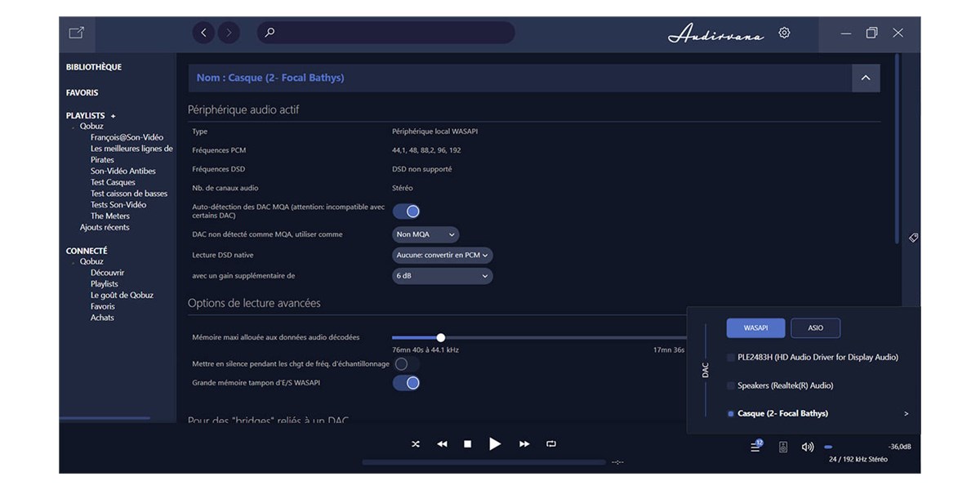Click the volume level slider
This screenshot has width=980, height=490.
pyautogui.click(x=828, y=447)
